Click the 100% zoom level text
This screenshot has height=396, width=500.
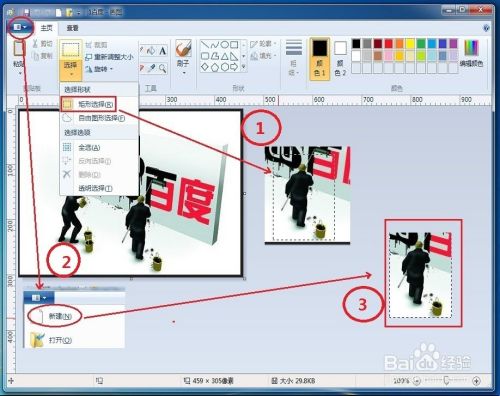(402, 381)
